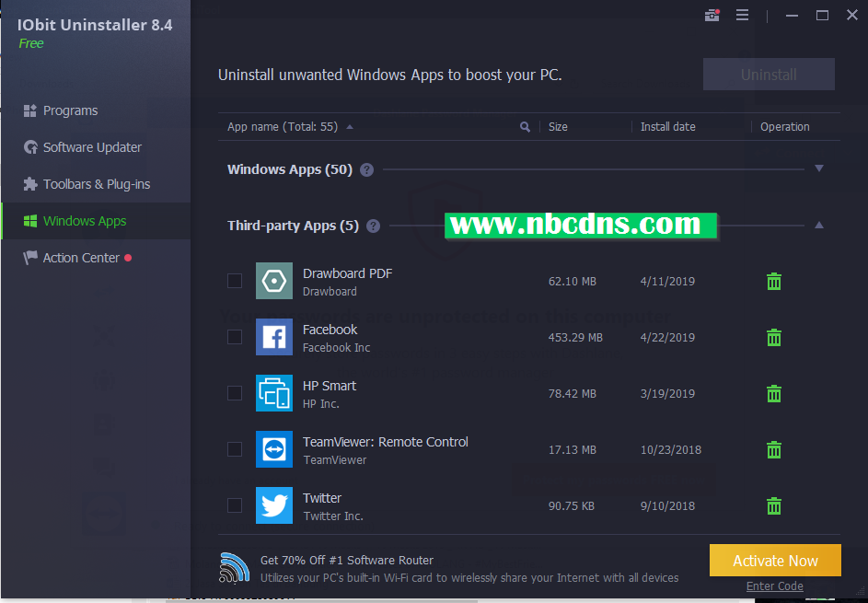Click the help icon beside Windows Apps (50)
The image size is (868, 603).
coord(366,170)
